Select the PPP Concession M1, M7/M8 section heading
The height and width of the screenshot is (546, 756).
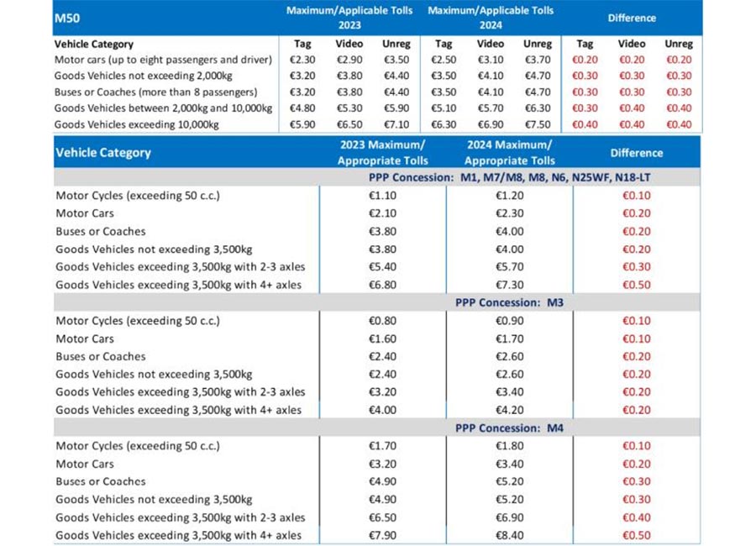(533, 178)
